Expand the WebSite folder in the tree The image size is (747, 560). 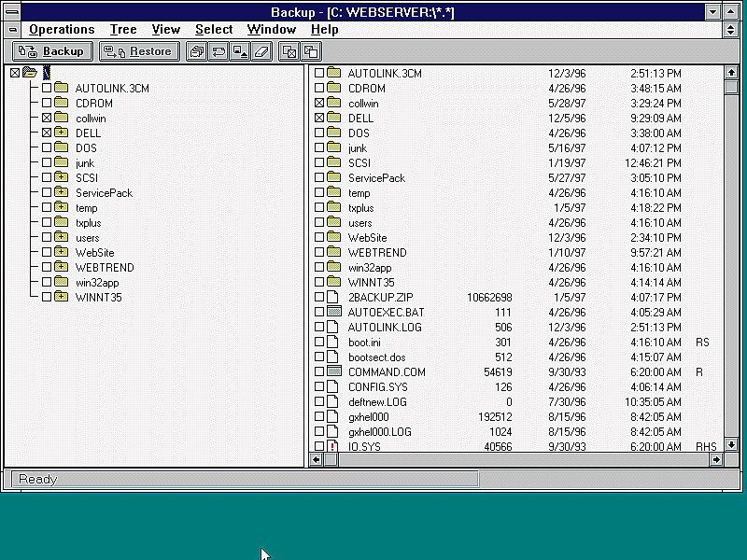click(62, 253)
